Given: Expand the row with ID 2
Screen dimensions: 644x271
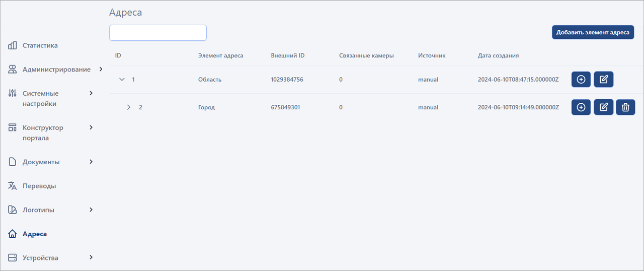Looking at the screenshot, I should pos(129,107).
